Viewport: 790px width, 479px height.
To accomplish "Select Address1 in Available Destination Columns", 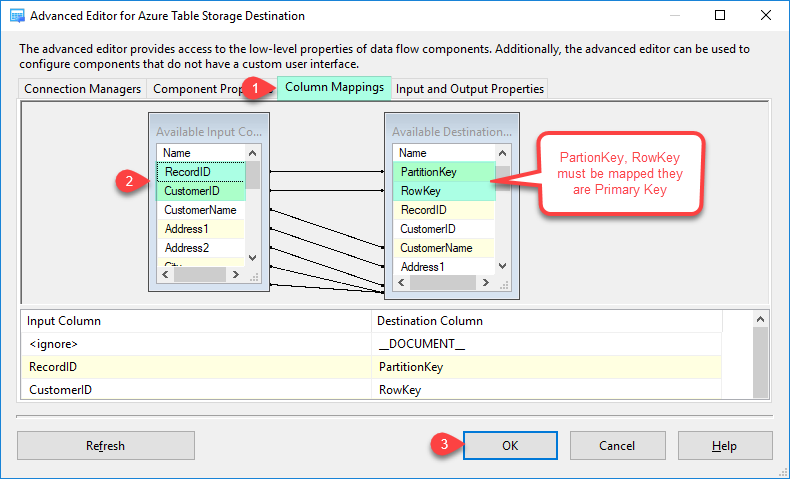I will click(x=444, y=266).
